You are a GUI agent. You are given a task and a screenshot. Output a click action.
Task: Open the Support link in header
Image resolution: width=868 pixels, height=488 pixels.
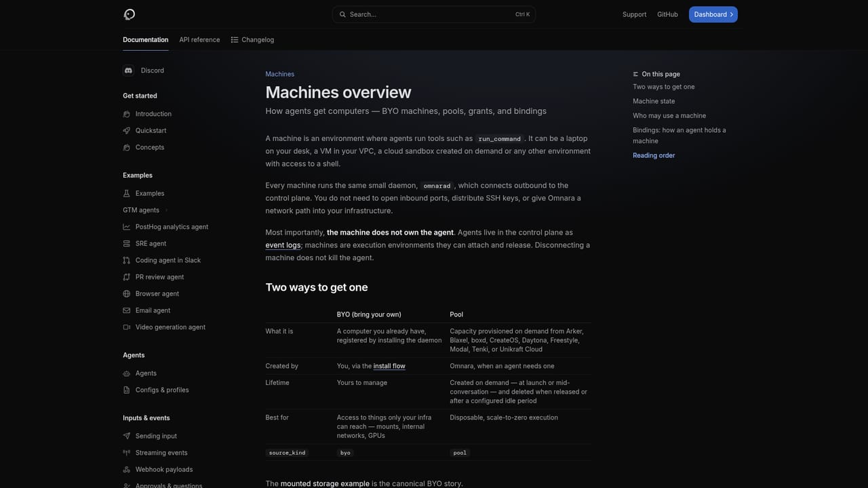click(635, 14)
